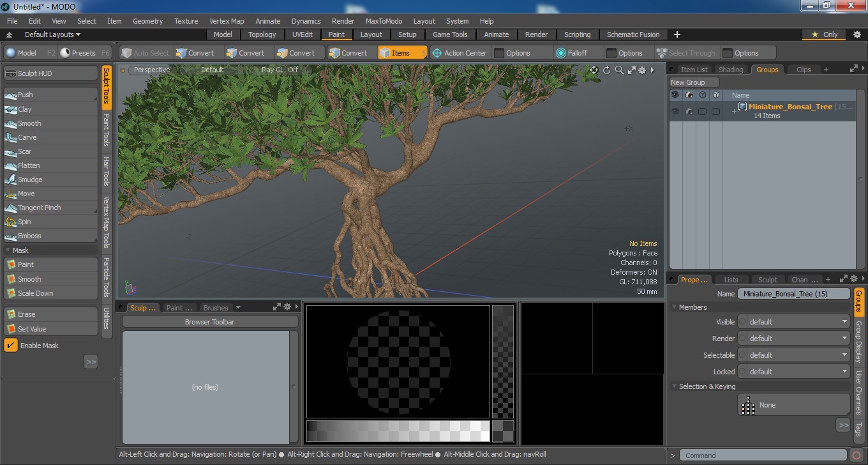Click the Browser Toolbar button
The height and width of the screenshot is (465, 868).
point(209,322)
